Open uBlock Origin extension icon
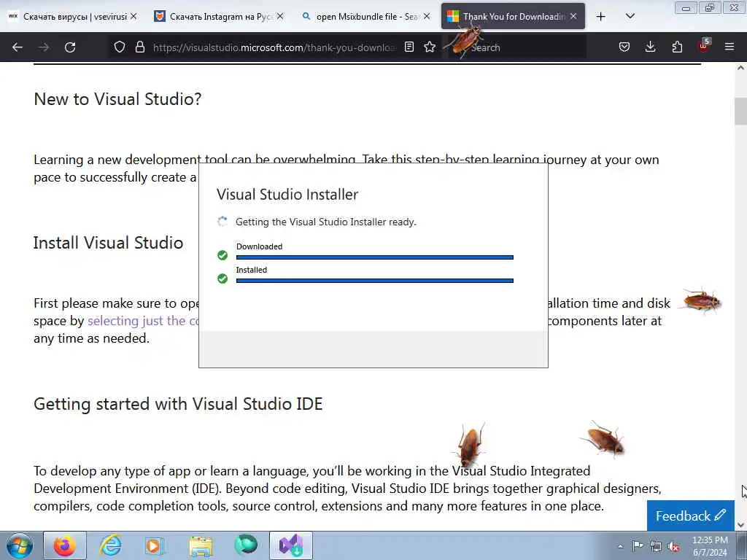 pyautogui.click(x=704, y=46)
